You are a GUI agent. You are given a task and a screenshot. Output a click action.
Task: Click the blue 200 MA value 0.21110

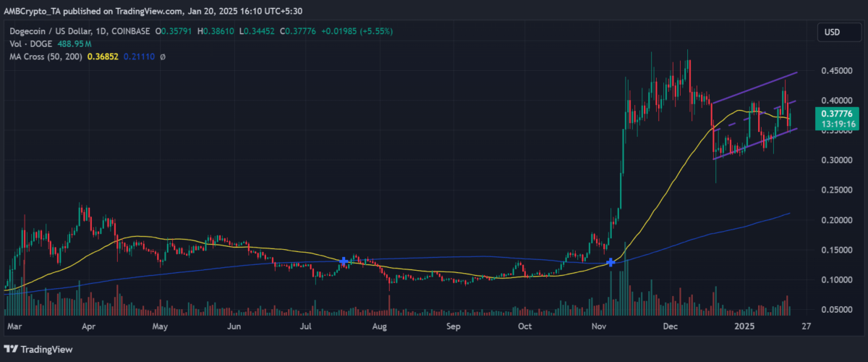(140, 56)
